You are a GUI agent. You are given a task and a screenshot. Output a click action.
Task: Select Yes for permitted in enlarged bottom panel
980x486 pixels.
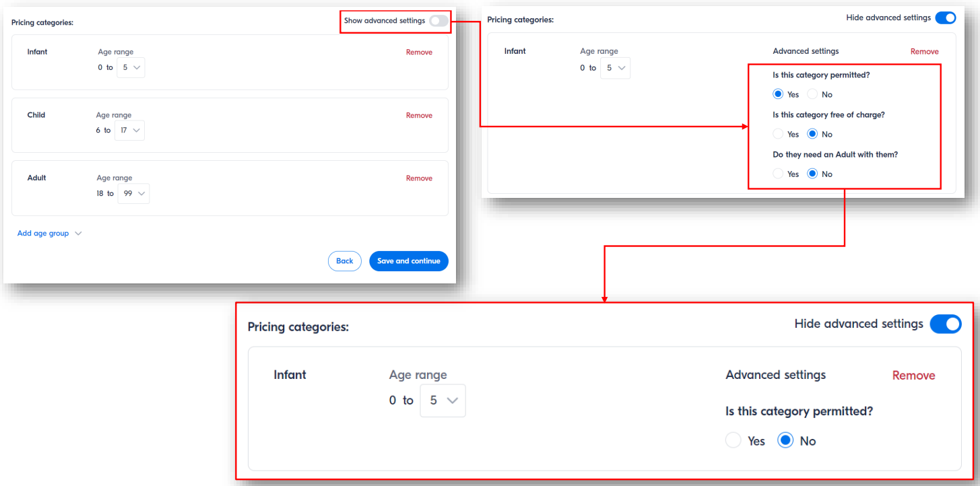click(x=733, y=441)
